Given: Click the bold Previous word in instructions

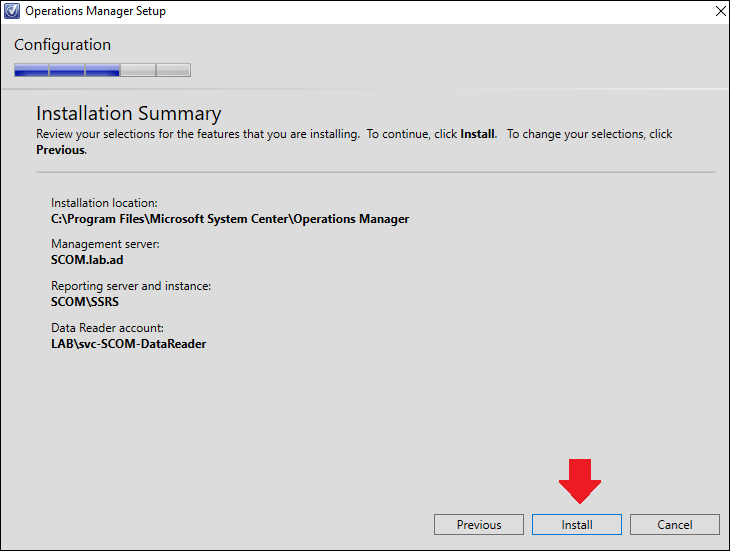Looking at the screenshot, I should pos(61,150).
